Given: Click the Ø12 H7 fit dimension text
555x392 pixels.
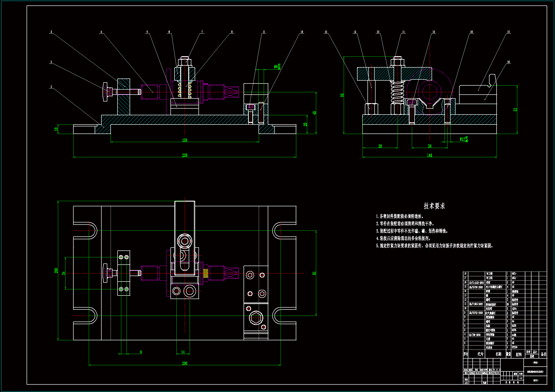Looking at the screenshot, I should tap(464, 139).
